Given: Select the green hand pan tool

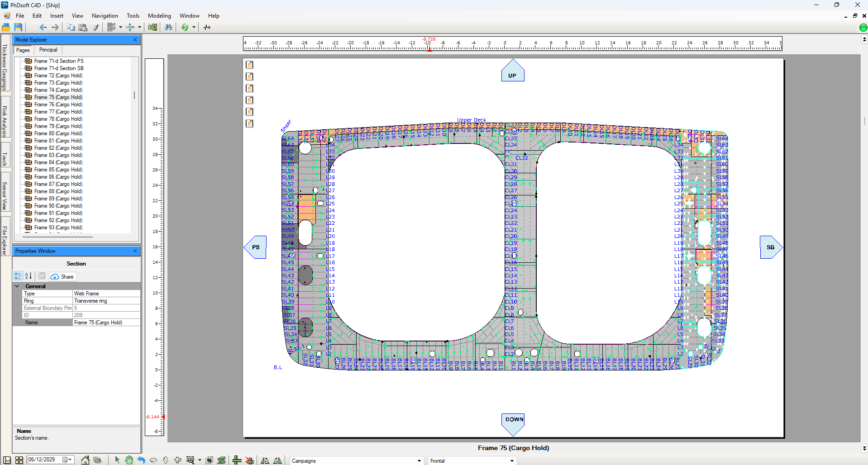Looking at the screenshot, I should click(x=129, y=460).
